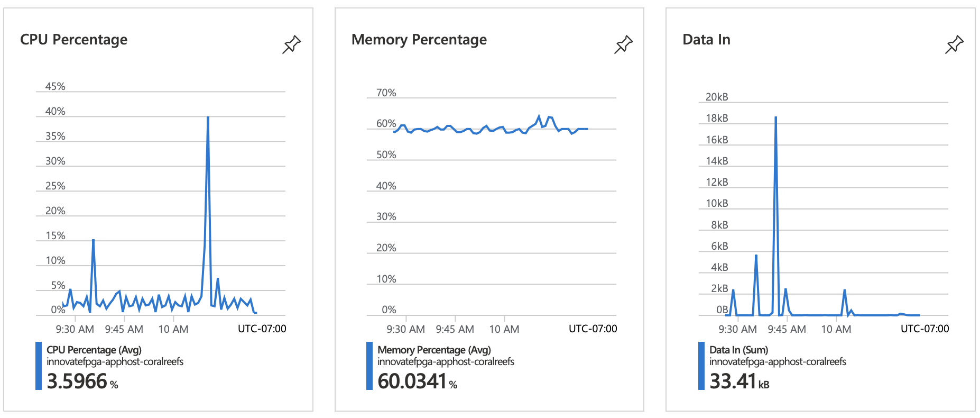Click the 33.41 kB Data In total
Image resolution: width=980 pixels, height=418 pixels.
[739, 381]
